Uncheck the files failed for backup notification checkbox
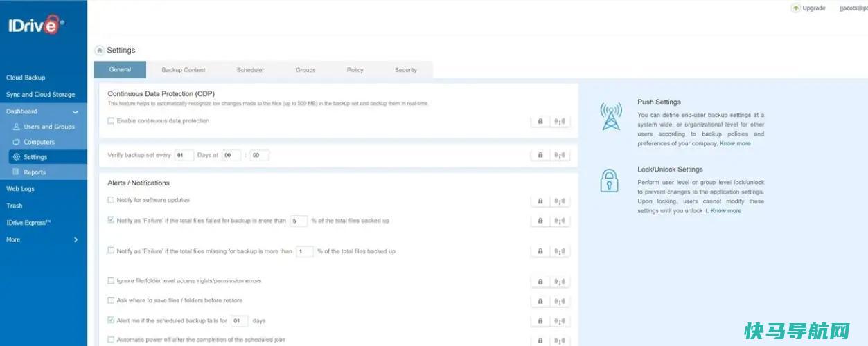Screen dimensions: 868x346 [x=111, y=220]
